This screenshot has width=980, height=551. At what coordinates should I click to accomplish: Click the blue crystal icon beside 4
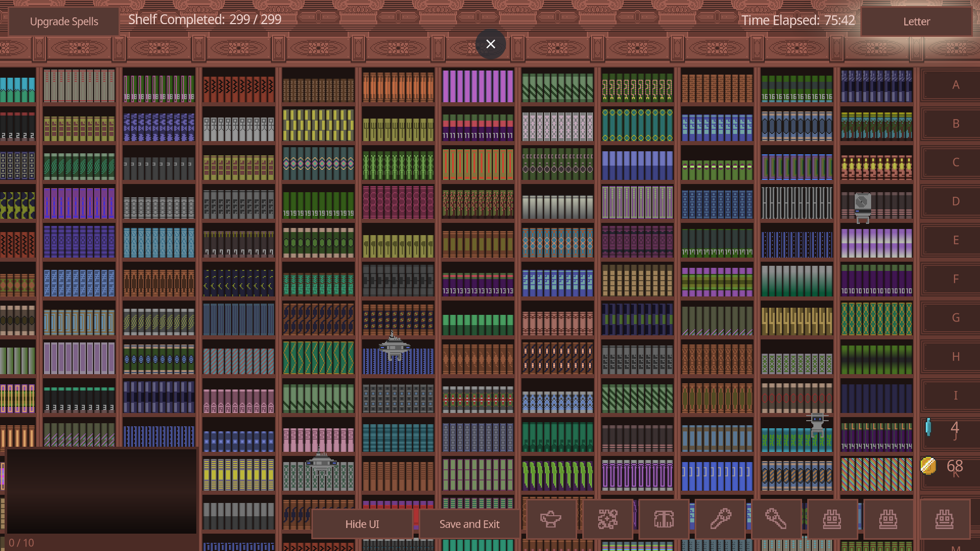[x=928, y=427]
